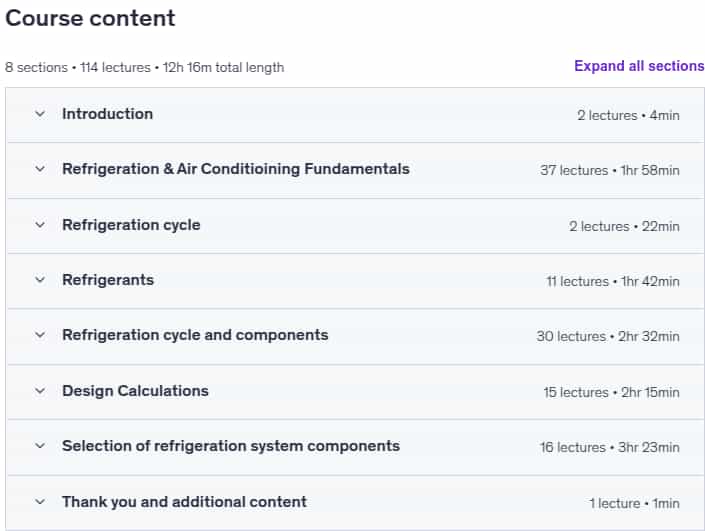Open Selection of refrigeration system components title
Screen dimensions: 705x531
pos(231,446)
